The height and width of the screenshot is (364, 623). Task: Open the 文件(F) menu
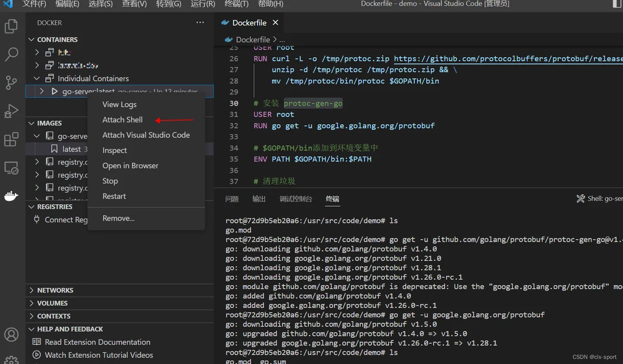34,4
